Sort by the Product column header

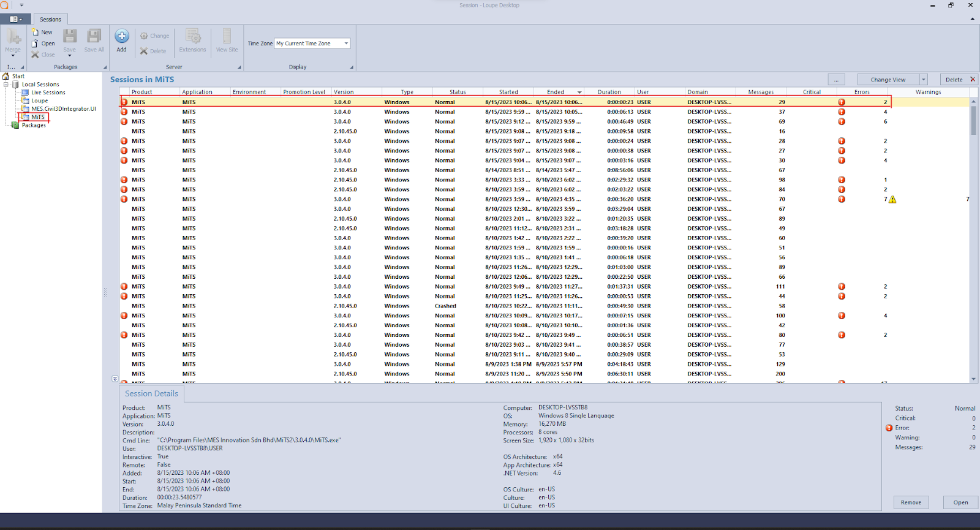pos(154,92)
